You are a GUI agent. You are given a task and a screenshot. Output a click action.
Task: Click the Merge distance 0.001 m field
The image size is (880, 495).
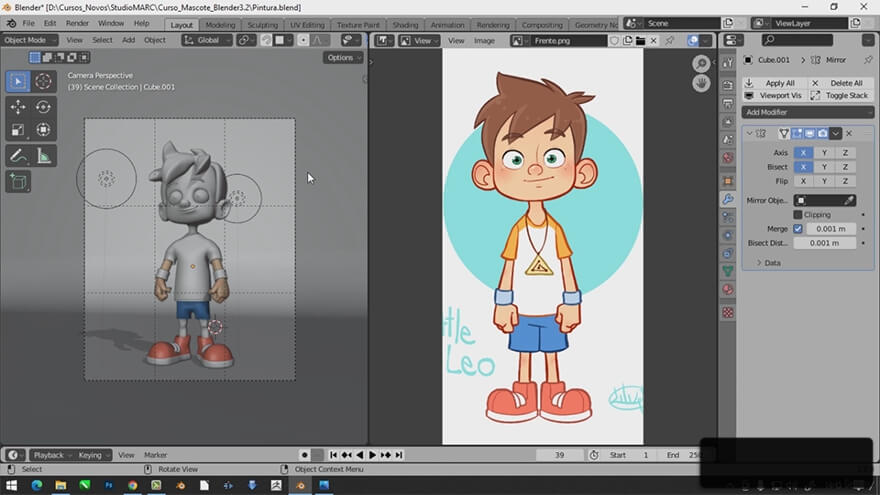(831, 229)
